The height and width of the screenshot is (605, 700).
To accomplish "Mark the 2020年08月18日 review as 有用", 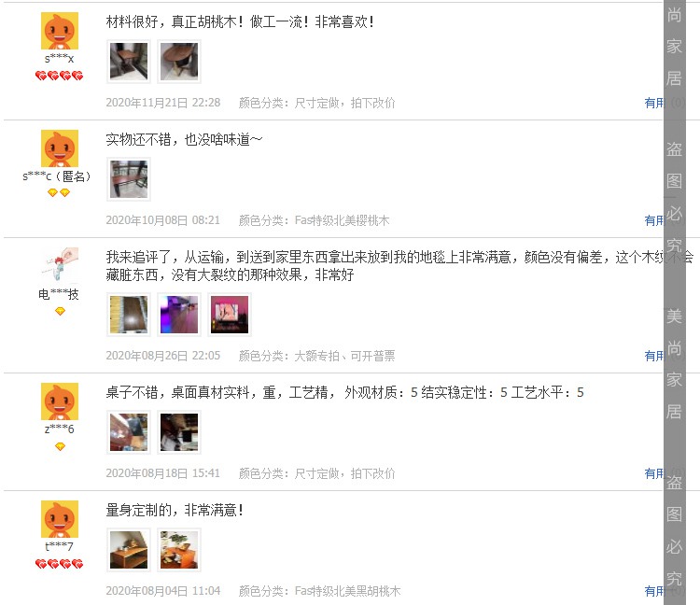I will 654,473.
